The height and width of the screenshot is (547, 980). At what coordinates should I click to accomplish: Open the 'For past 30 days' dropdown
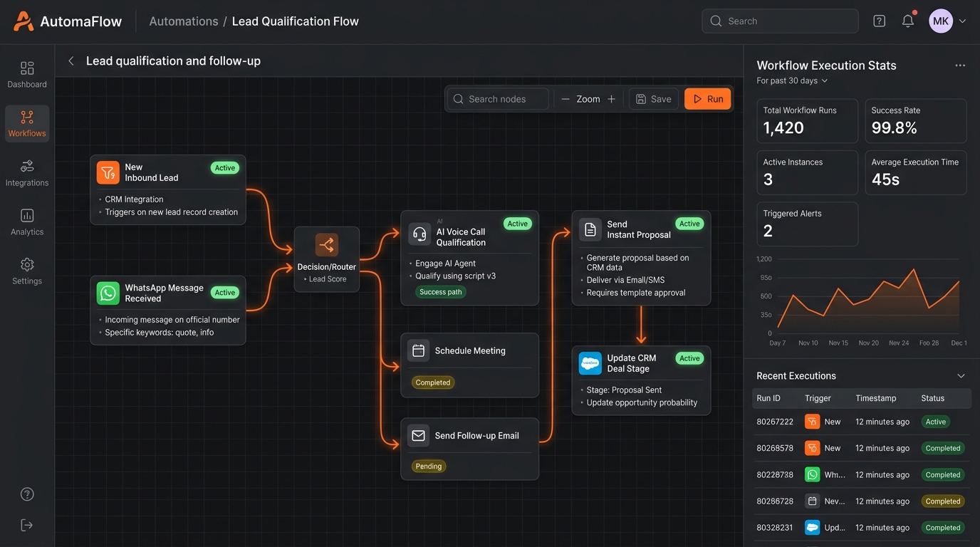coord(792,80)
